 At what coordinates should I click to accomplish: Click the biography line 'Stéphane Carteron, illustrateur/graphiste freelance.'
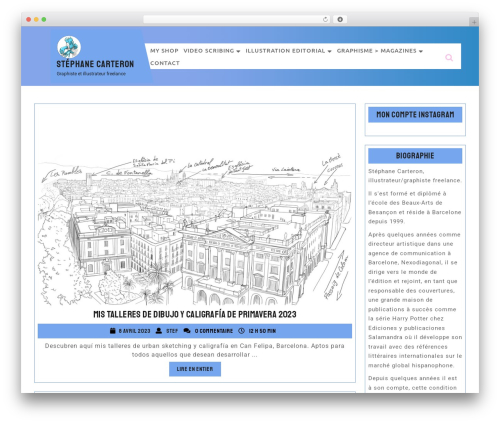[415, 176]
